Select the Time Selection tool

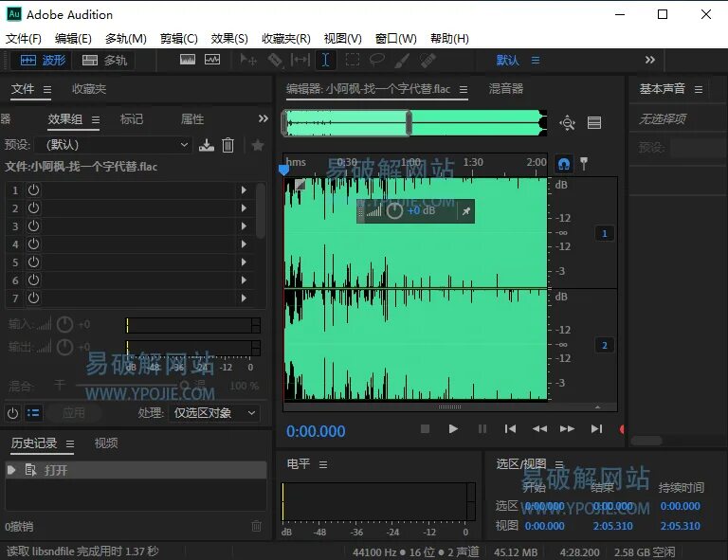pyautogui.click(x=325, y=61)
